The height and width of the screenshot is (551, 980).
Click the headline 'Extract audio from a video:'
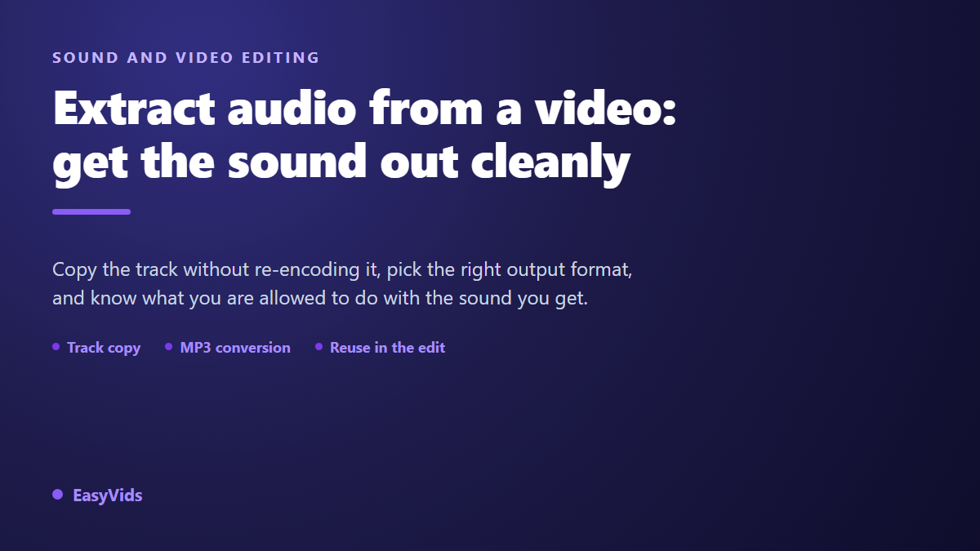365,109
